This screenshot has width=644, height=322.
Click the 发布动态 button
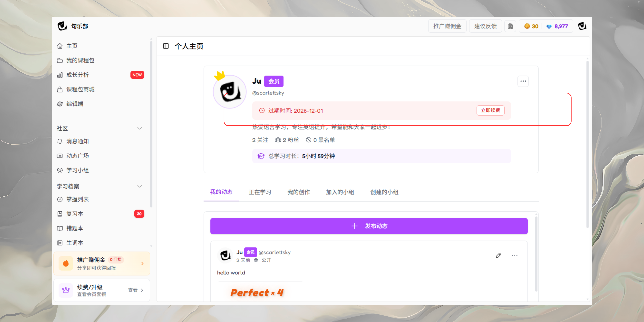click(x=369, y=226)
